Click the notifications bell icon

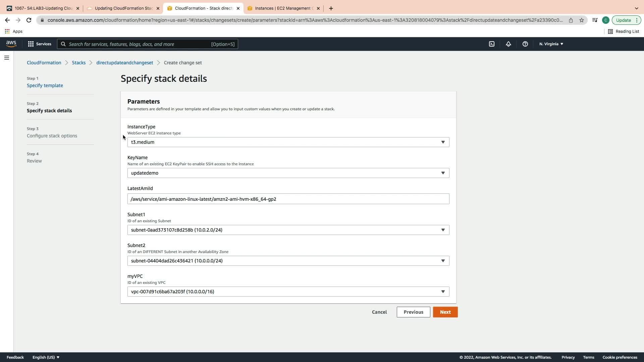tap(508, 44)
